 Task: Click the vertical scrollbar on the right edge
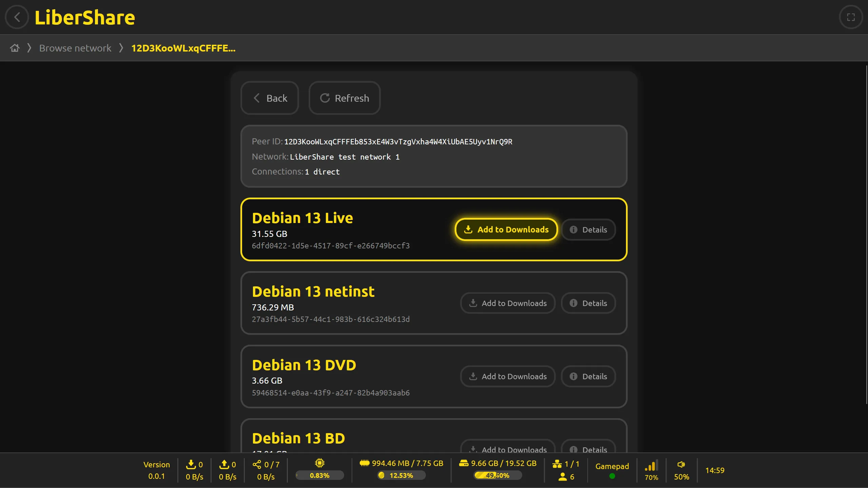[x=867, y=235]
